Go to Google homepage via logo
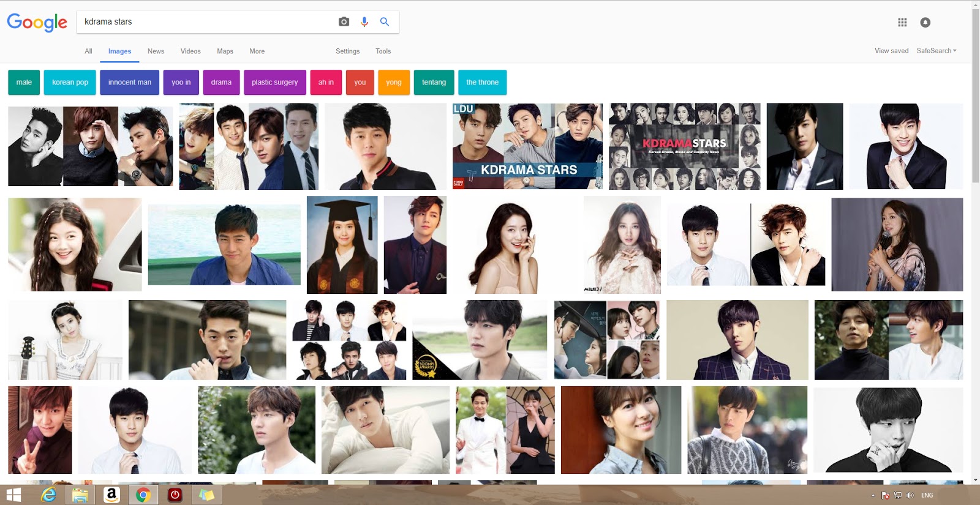Screen dimensions: 980x505 [x=37, y=23]
